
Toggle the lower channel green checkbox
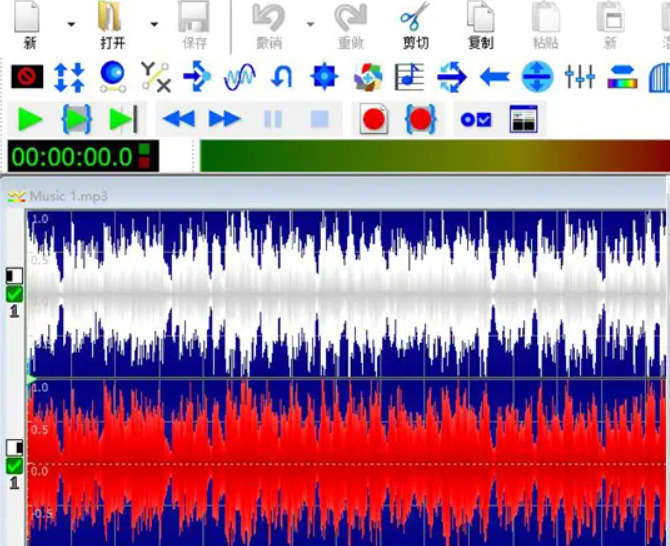[x=14, y=466]
